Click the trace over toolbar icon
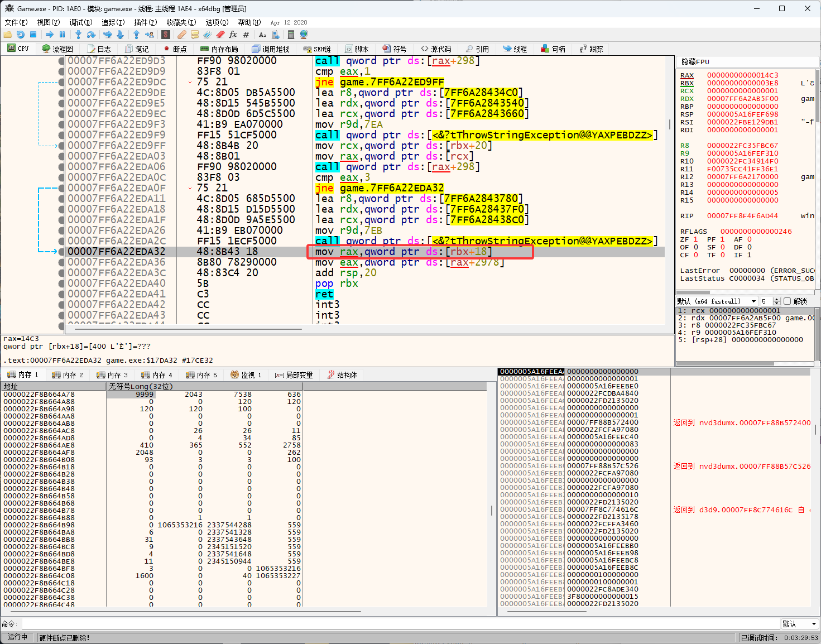This screenshot has height=644, width=821. coord(120,35)
